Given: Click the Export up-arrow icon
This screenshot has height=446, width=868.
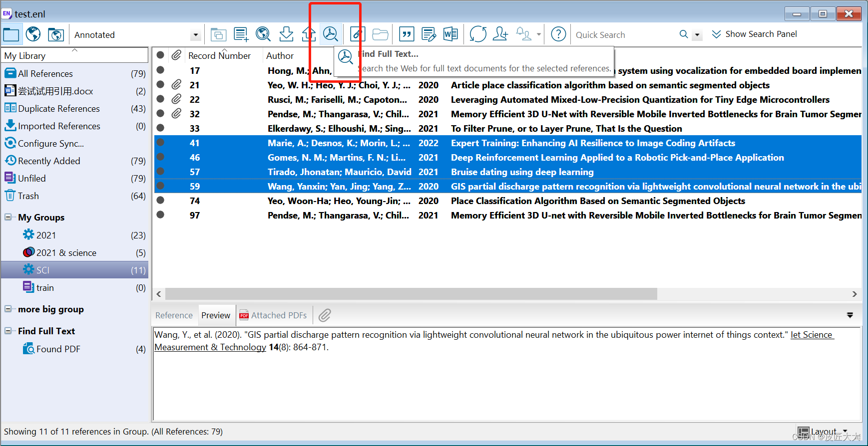Looking at the screenshot, I should tap(309, 34).
